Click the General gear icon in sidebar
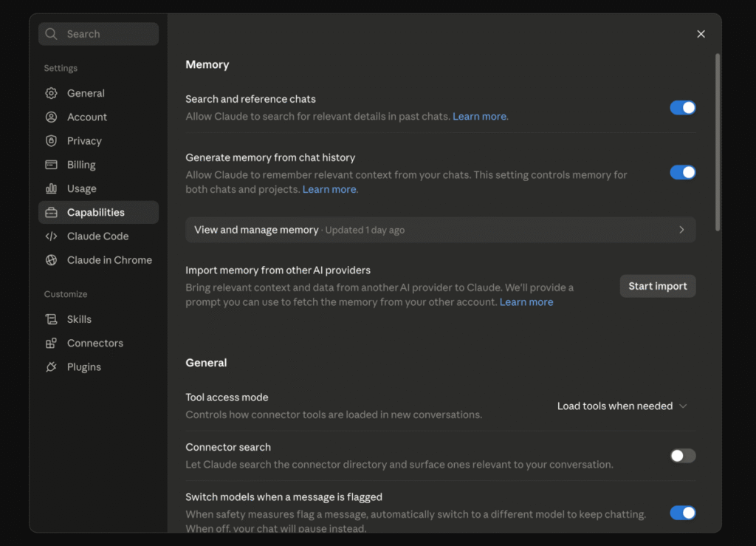The width and height of the screenshot is (756, 546). [51, 93]
